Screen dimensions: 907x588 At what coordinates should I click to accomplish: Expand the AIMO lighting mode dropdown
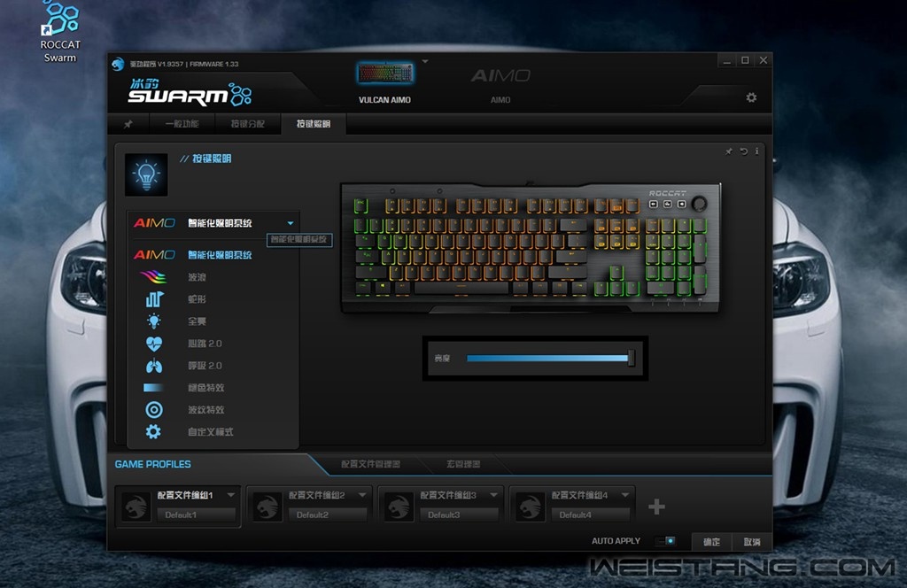click(291, 223)
